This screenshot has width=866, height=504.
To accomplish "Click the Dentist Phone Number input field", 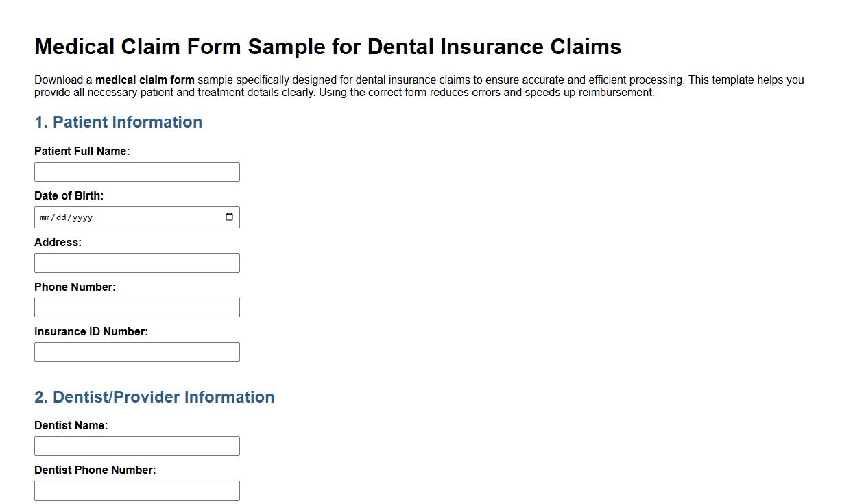I will (x=136, y=490).
